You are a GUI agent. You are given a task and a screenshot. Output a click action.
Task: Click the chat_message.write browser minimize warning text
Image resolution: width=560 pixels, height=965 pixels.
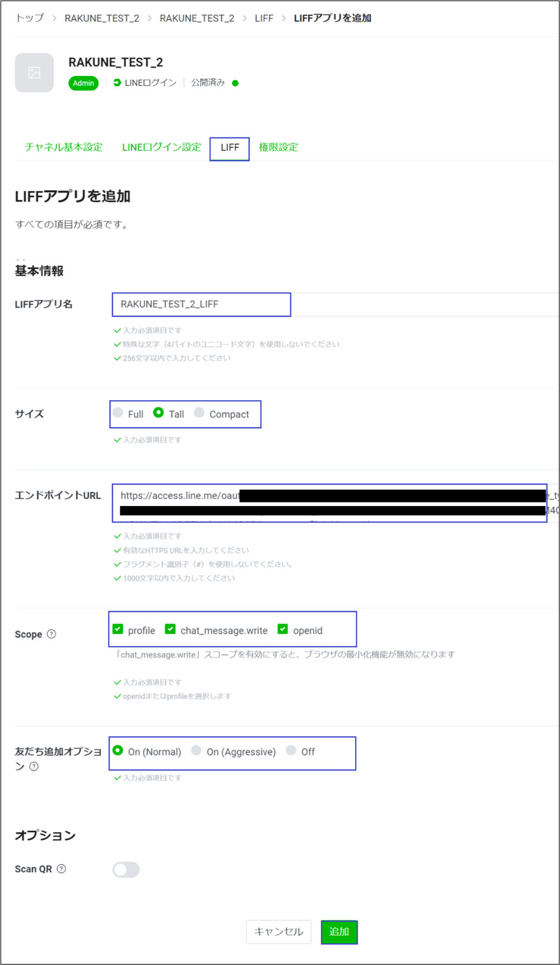[x=286, y=654]
